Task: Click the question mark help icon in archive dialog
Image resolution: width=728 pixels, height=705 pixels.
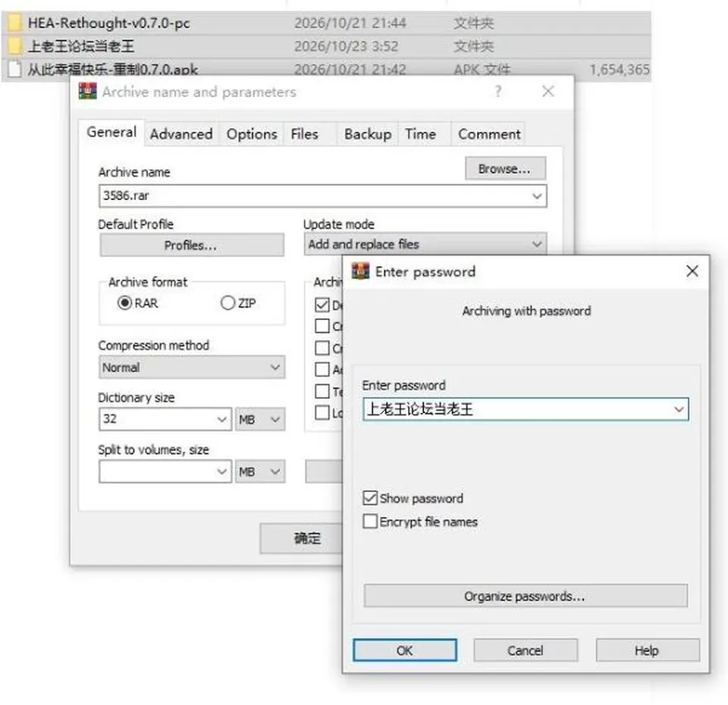Action: [498, 91]
